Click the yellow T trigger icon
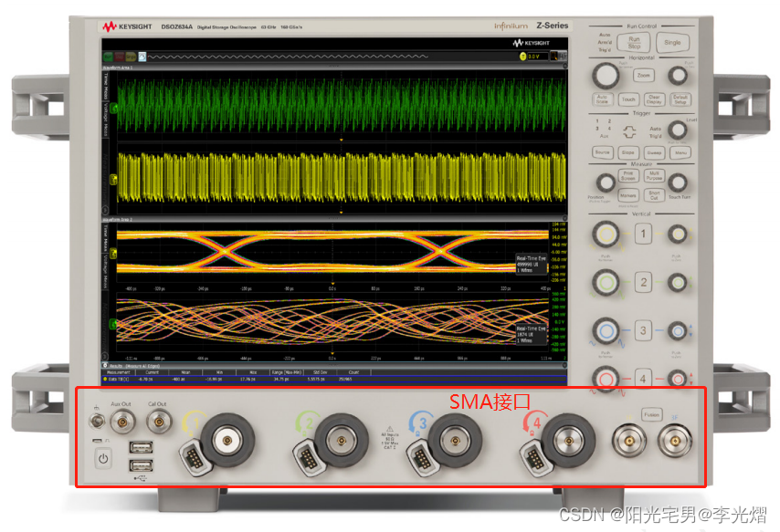This screenshot has width=780, height=532. coord(522,57)
